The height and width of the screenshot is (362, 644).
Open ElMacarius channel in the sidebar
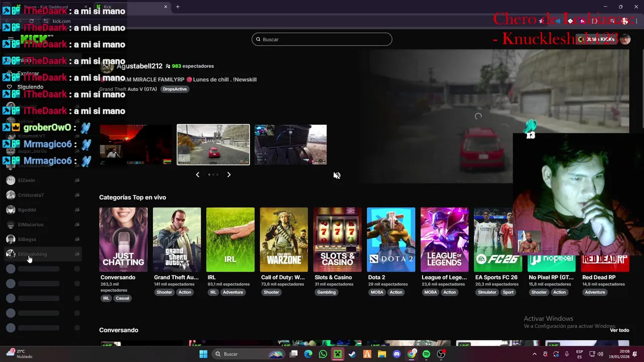(x=43, y=224)
